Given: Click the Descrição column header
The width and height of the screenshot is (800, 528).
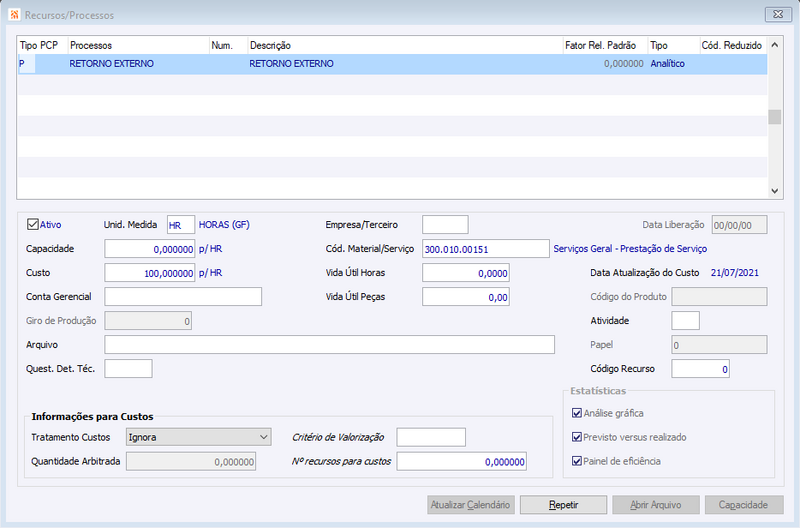Looking at the screenshot, I should point(404,46).
